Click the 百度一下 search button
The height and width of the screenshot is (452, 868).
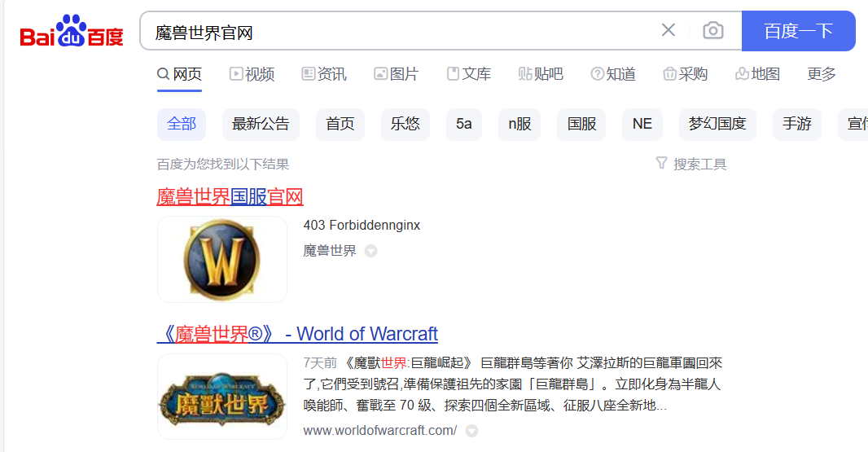(x=798, y=31)
